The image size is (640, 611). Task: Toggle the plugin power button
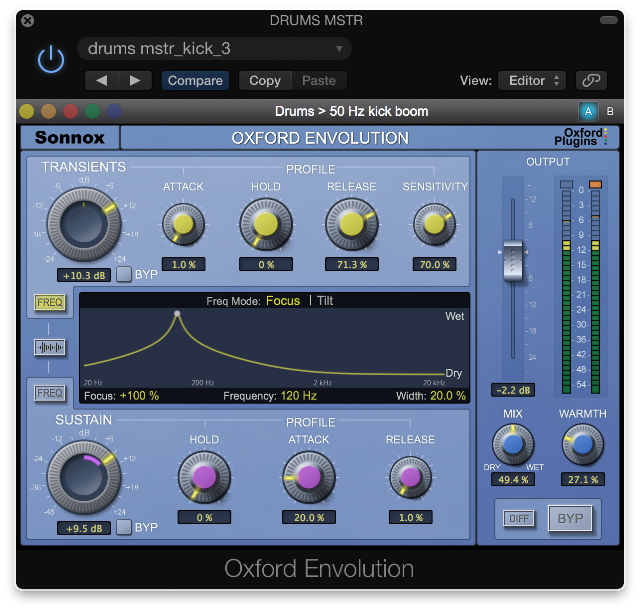(51, 60)
